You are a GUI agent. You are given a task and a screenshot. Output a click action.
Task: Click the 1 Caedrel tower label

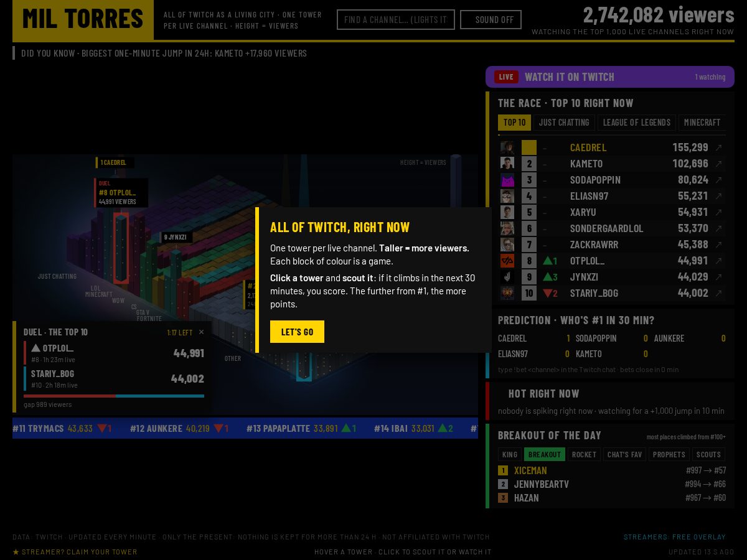point(115,162)
